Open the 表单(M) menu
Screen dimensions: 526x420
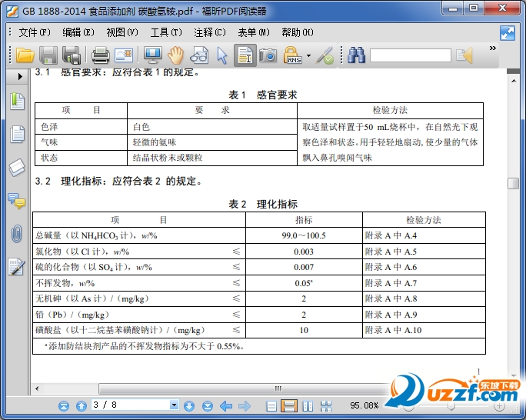(x=254, y=32)
